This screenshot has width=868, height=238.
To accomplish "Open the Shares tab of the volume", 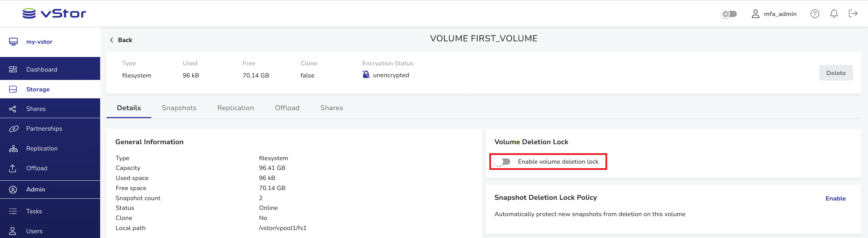I will pyautogui.click(x=331, y=108).
